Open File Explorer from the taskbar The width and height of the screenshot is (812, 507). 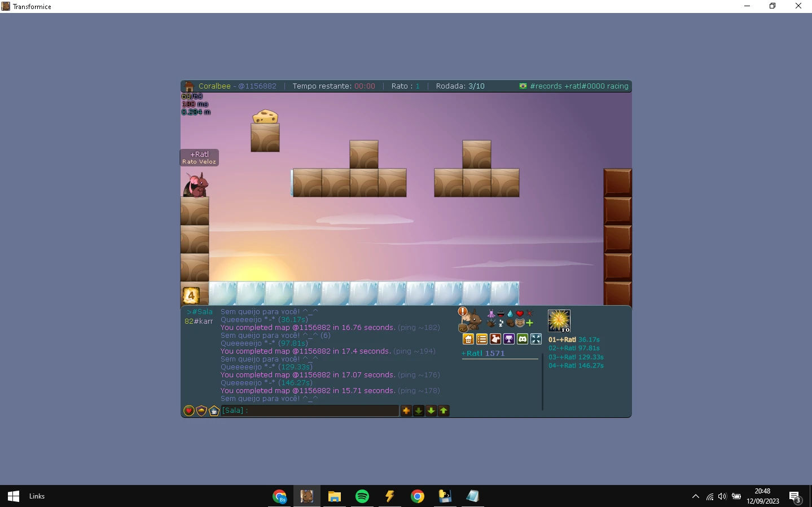tap(335, 496)
